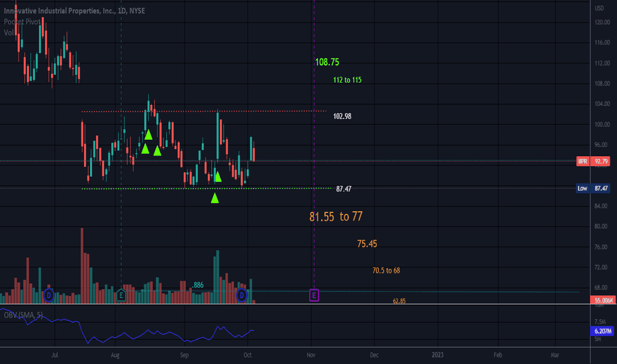Select the orange 75.45 annotation
The height and width of the screenshot is (364, 617).
click(x=367, y=244)
